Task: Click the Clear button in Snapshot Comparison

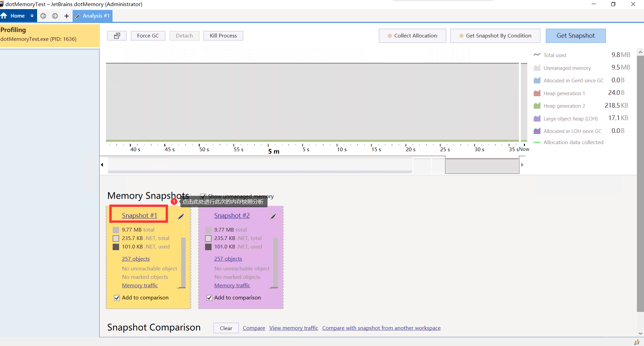Action: point(226,328)
